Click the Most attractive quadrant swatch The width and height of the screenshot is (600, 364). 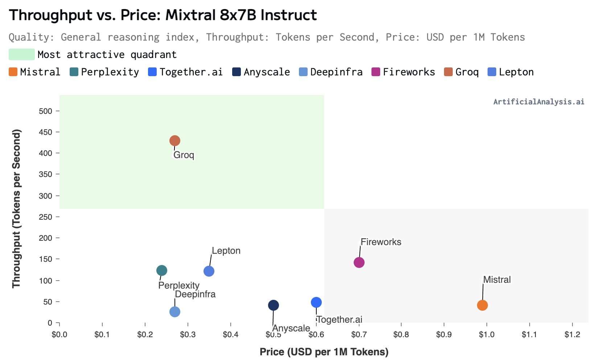pos(21,54)
